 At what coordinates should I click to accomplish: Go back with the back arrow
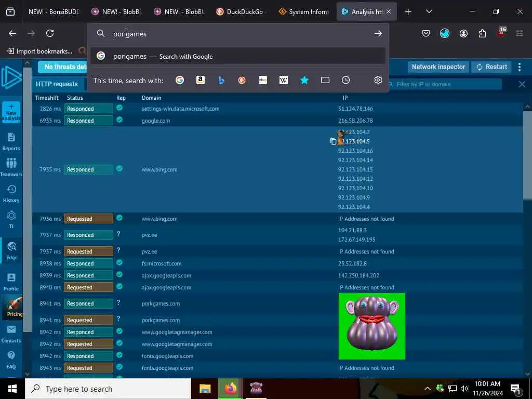[12, 33]
